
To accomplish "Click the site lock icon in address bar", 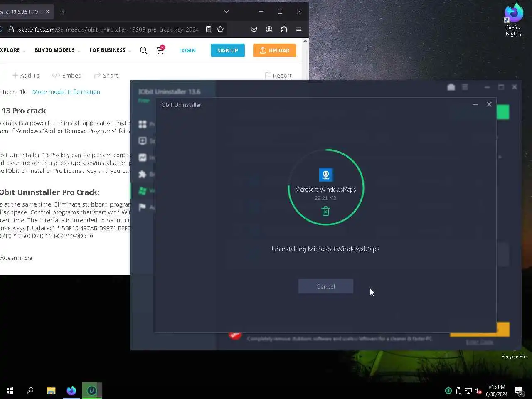I will pyautogui.click(x=11, y=29).
